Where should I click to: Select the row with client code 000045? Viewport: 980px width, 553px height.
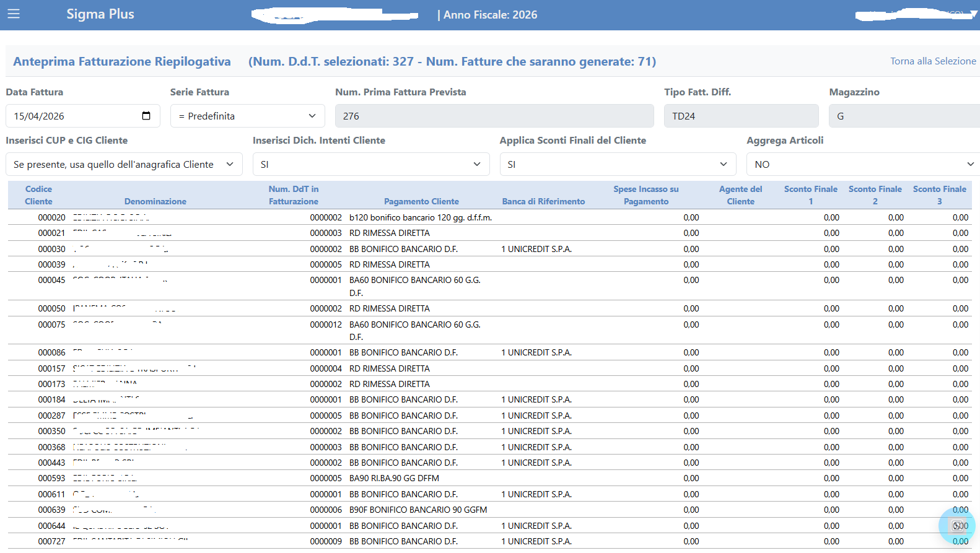coord(51,281)
